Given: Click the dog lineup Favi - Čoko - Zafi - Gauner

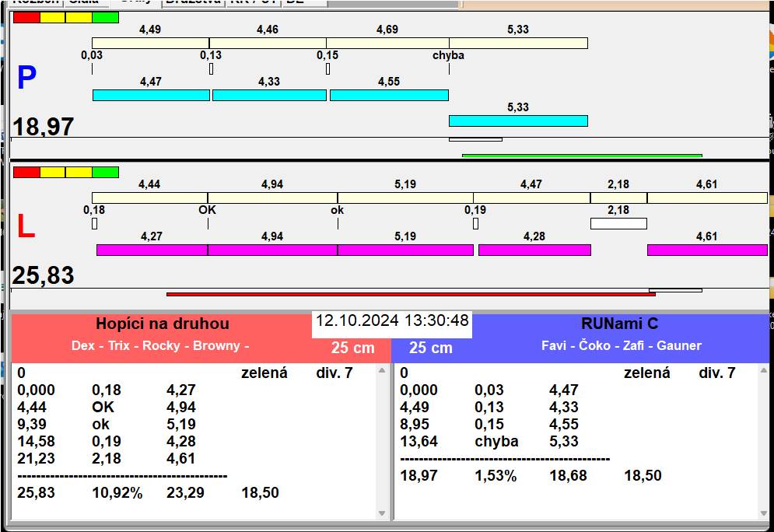Looking at the screenshot, I should point(622,345).
